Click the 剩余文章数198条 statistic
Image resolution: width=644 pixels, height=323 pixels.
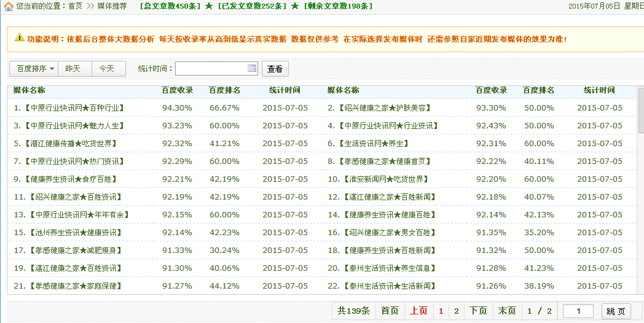338,6
